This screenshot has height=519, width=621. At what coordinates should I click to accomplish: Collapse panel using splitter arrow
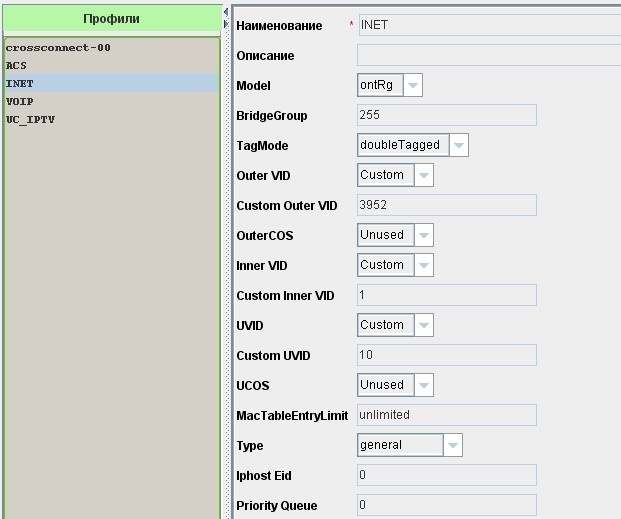(x=226, y=12)
